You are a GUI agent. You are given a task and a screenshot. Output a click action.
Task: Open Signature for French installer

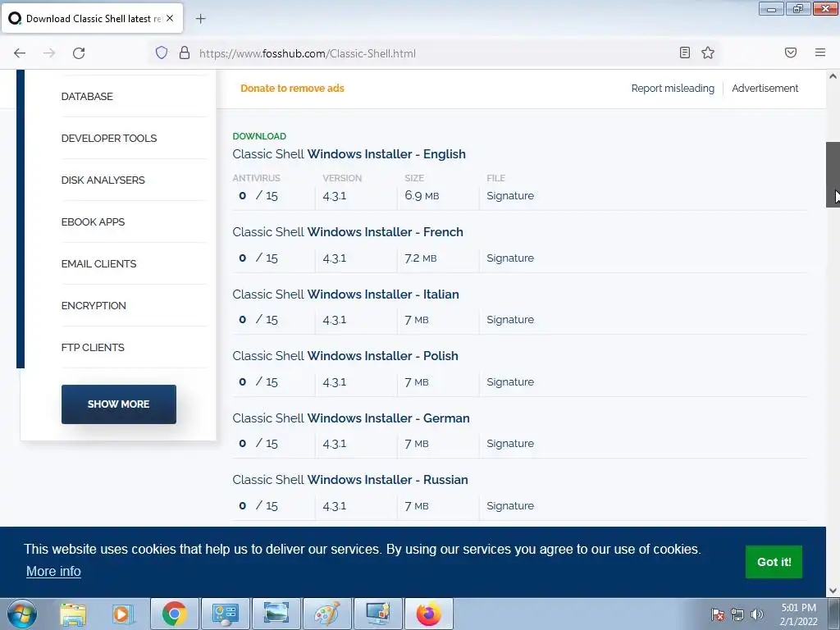pos(510,258)
